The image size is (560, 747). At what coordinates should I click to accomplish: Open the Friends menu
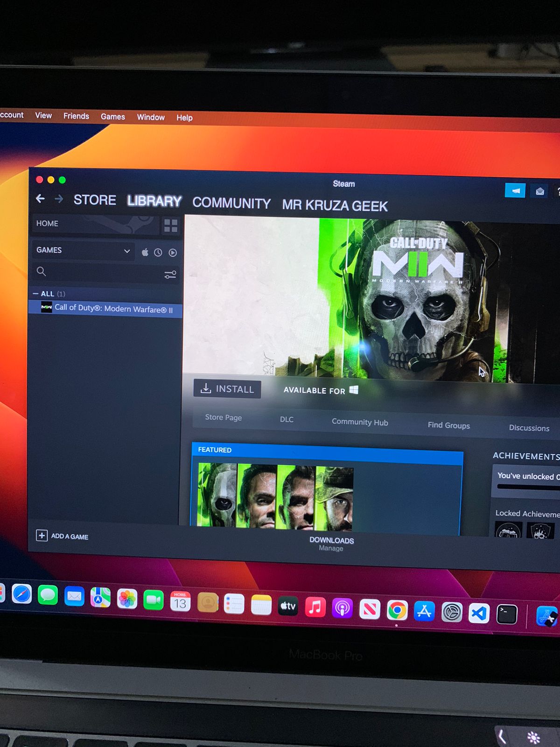76,116
